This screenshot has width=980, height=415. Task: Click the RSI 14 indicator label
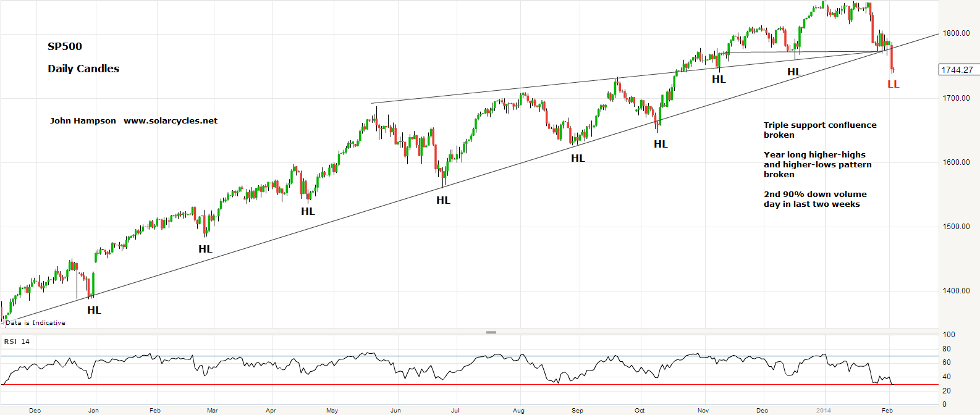17,342
